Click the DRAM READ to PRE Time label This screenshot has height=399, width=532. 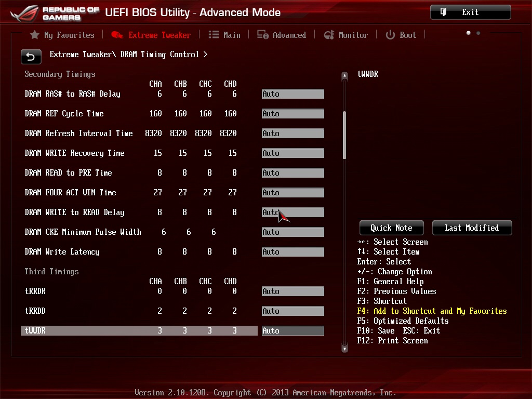tap(68, 172)
